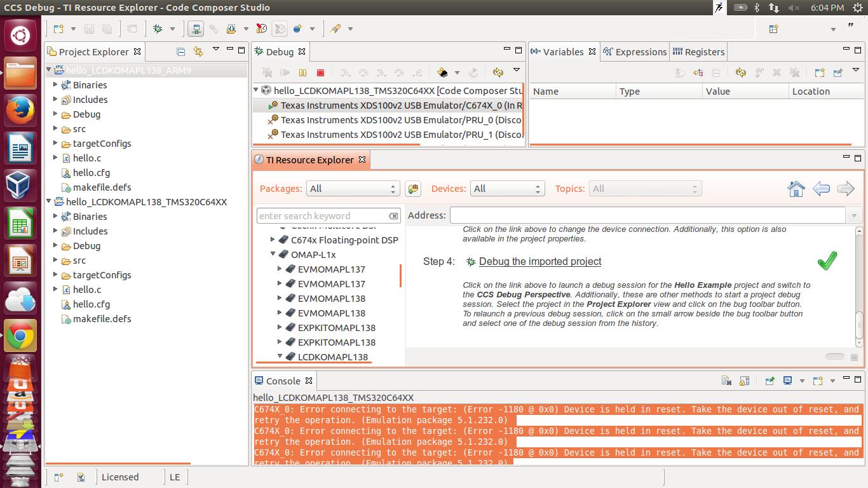Click the Value column header in Variables
The image size is (868, 488).
[744, 91]
